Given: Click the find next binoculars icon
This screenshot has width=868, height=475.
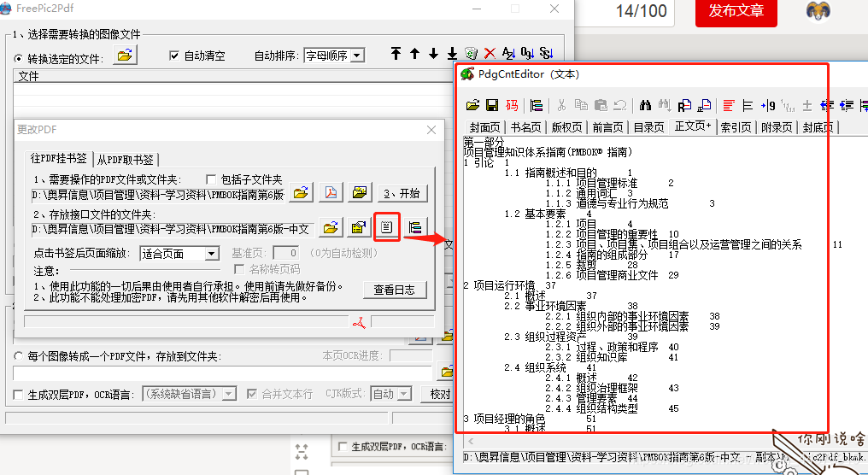Looking at the screenshot, I should tap(665, 105).
